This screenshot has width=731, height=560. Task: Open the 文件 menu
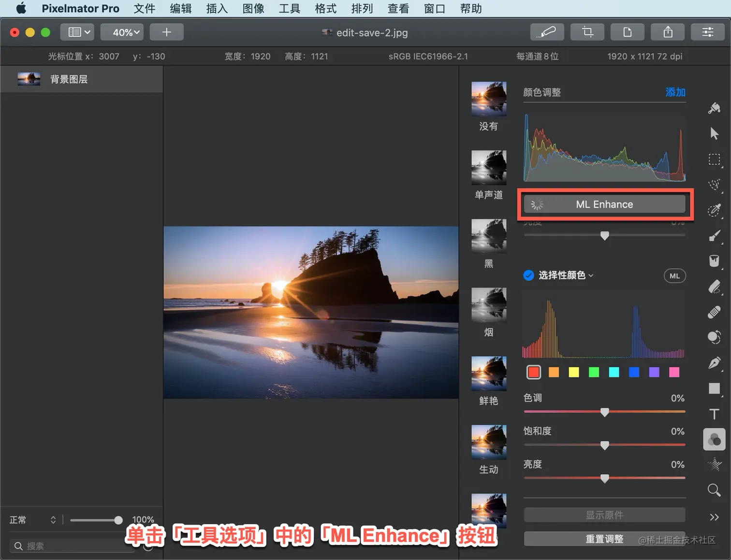point(145,8)
